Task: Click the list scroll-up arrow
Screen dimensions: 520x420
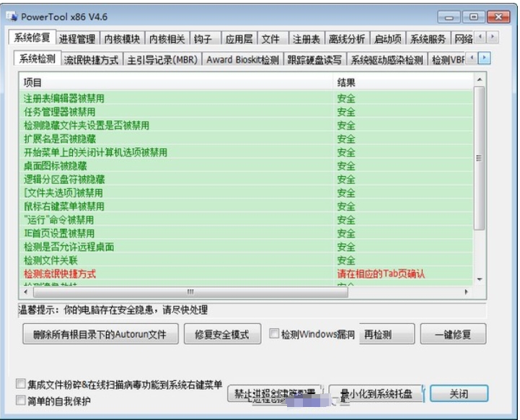Action: [x=479, y=79]
